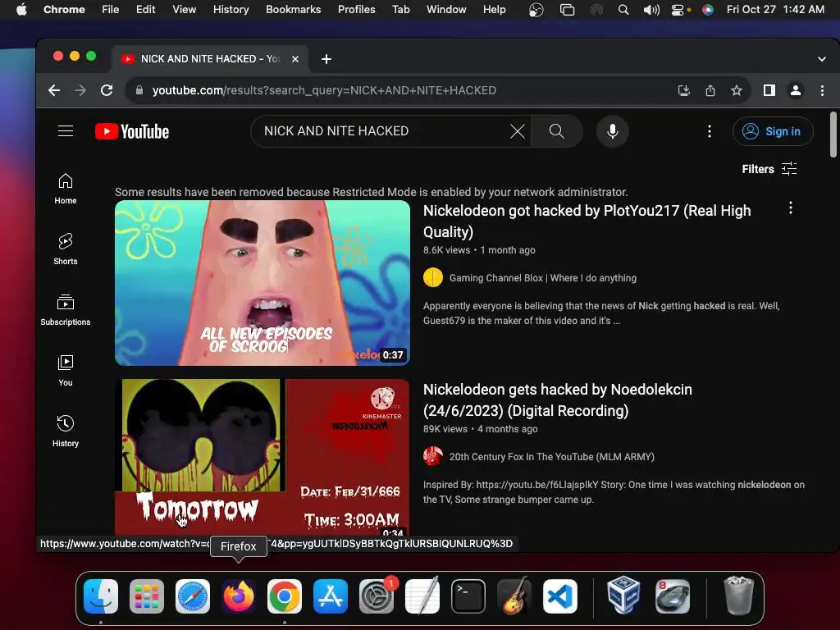Open 'Nickelodeon gets hacked by Noedolekcin' title link
Viewport: 840px width, 630px height.
tap(557, 400)
